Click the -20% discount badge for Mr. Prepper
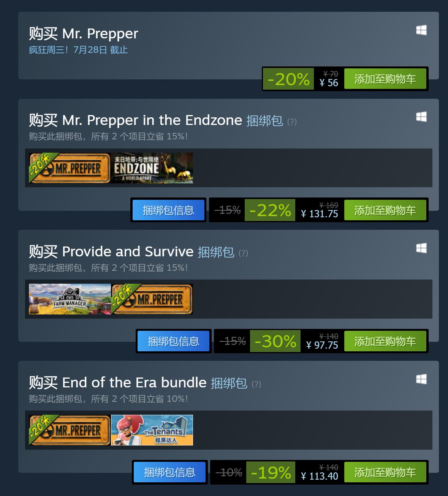Viewport: 448px width, 496px height. (x=288, y=79)
